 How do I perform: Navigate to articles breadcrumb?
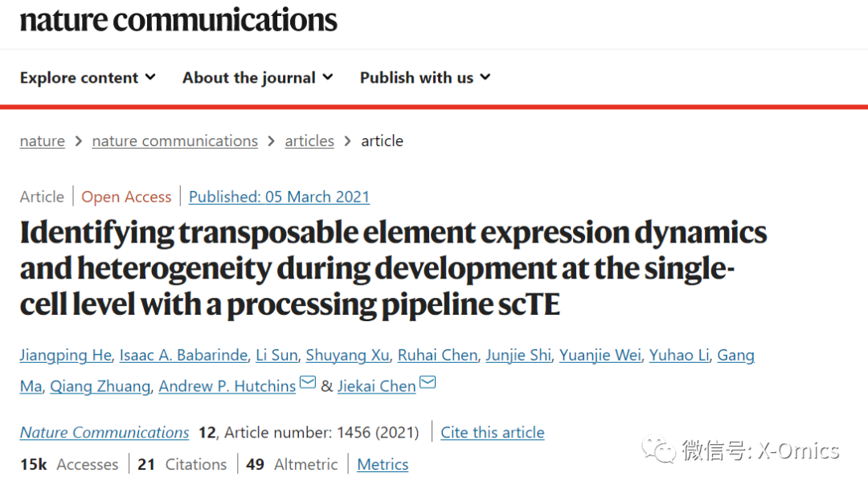click(x=309, y=141)
